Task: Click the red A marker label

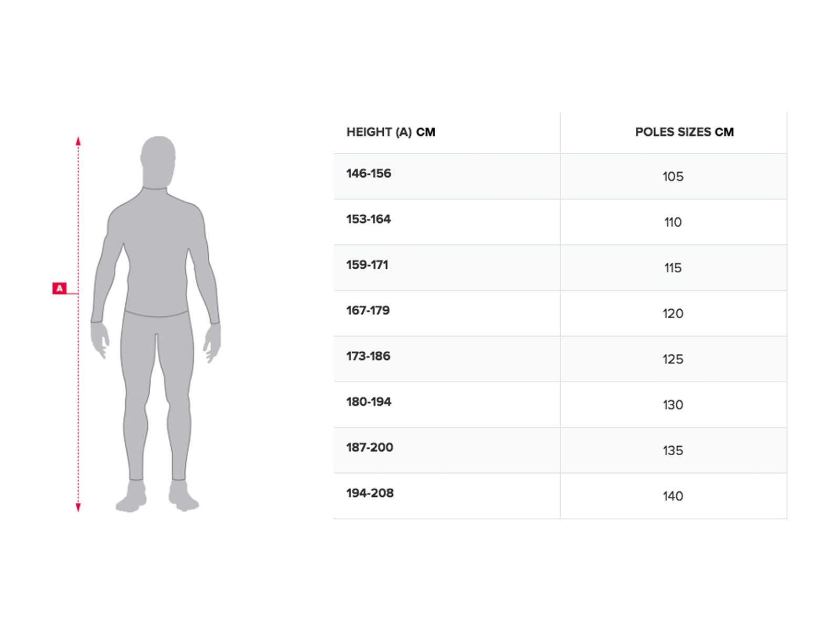Action: [x=59, y=288]
